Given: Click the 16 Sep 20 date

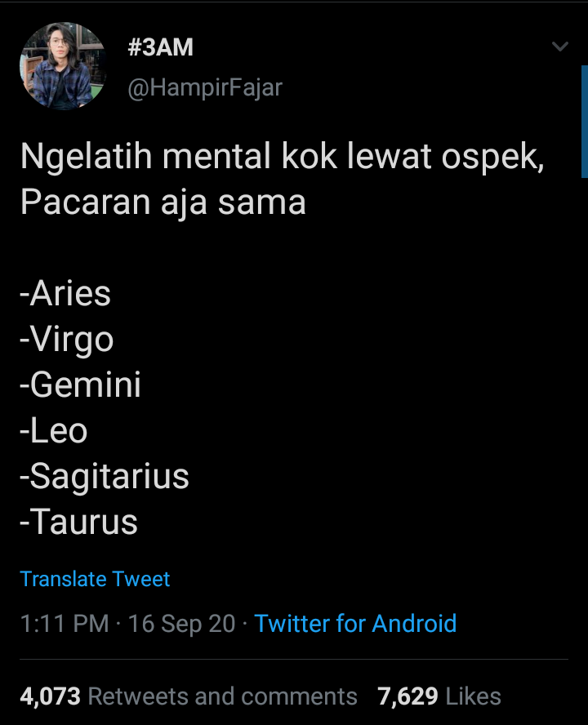Looking at the screenshot, I should coord(181,624).
